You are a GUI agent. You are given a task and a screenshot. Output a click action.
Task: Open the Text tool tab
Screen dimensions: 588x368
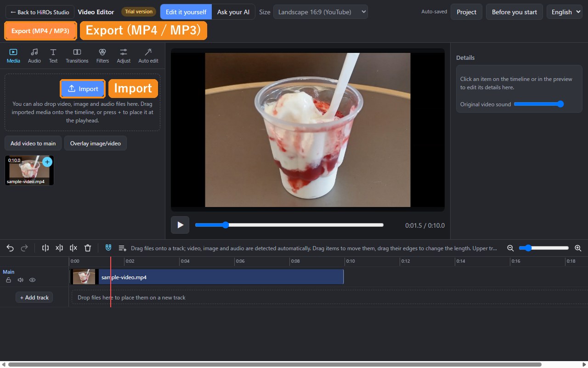coord(53,56)
